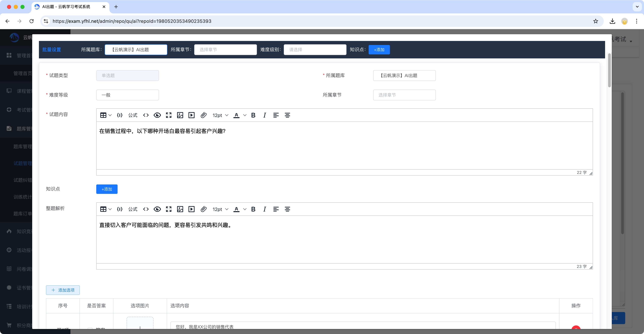Open 公式 formula tool in 试题内容 editor

[133, 115]
